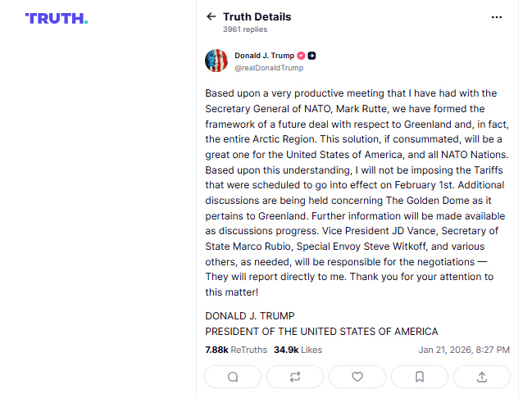Open the Donald J. Trump display name link
Screen dimensions: 532x398
click(264, 56)
